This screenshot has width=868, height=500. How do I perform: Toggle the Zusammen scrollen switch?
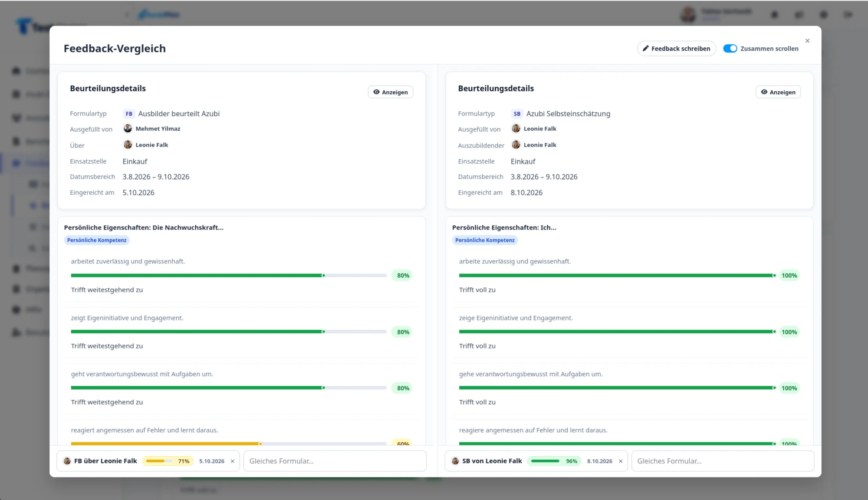click(x=730, y=49)
